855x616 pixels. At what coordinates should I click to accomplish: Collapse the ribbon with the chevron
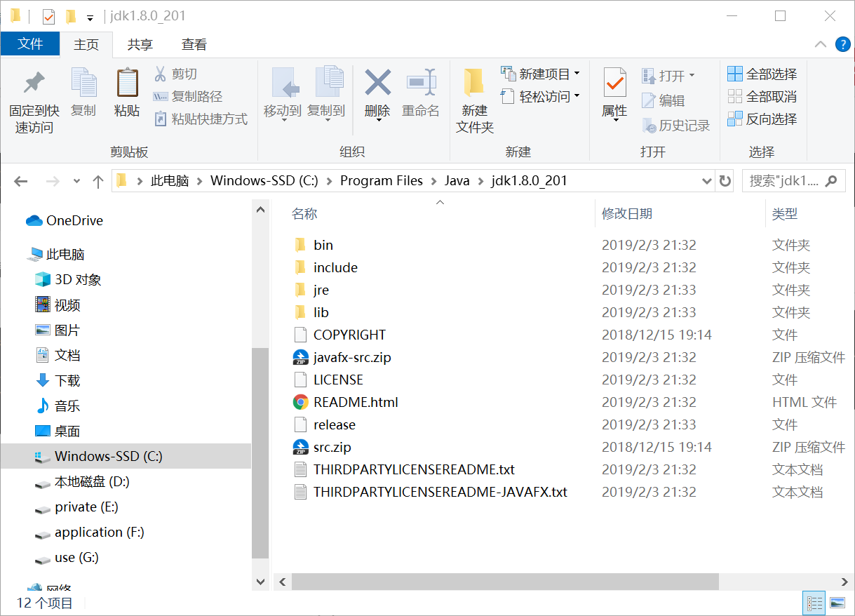coord(819,44)
